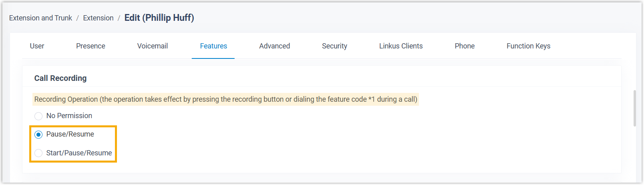Go to the Voicemail tab

pos(152,46)
